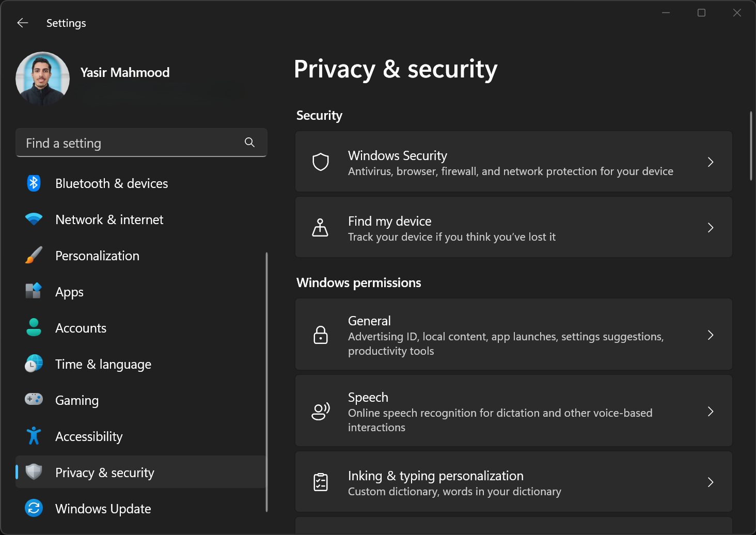This screenshot has width=756, height=535.
Task: Select Time & language in sidebar
Action: (103, 364)
